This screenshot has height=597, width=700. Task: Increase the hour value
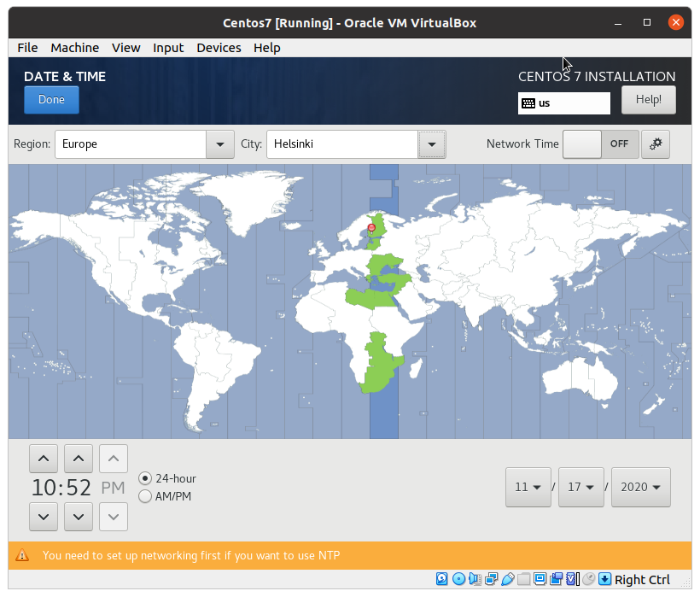coord(44,459)
